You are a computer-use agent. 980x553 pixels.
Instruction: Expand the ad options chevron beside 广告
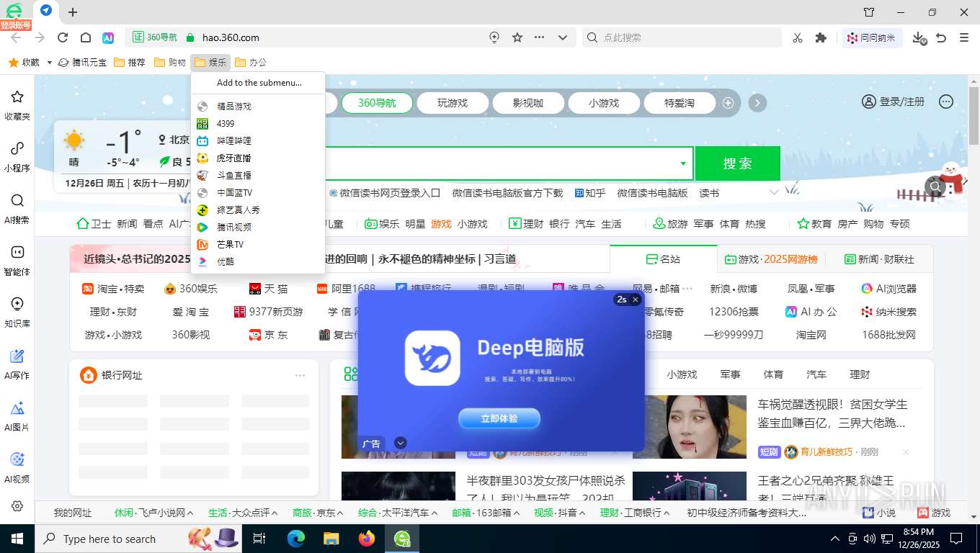tap(401, 444)
